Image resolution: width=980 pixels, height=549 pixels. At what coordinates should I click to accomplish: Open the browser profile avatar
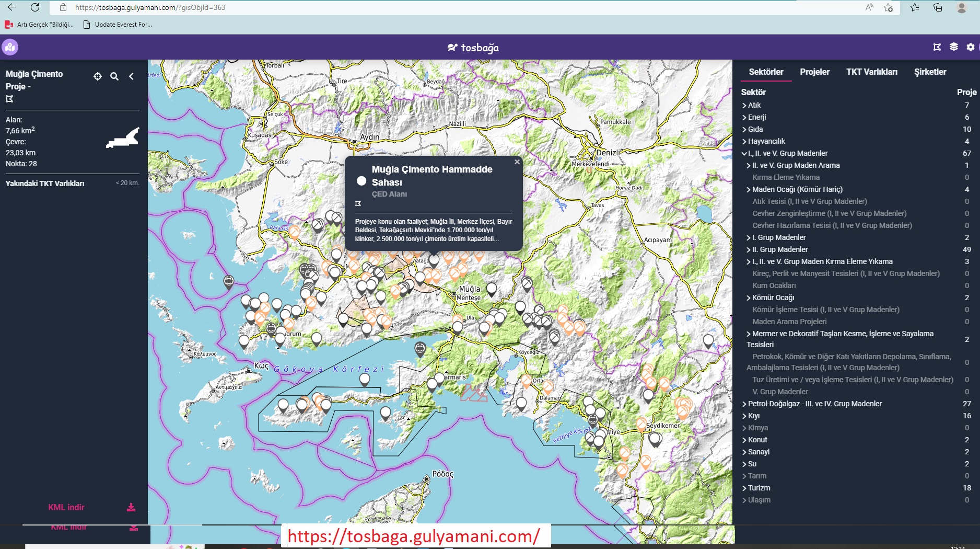pyautogui.click(x=962, y=7)
